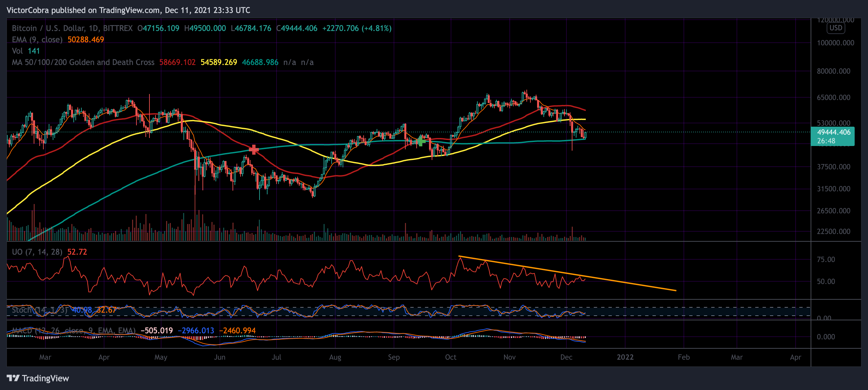
Task: Click the Dec label on the time axis
Action: 566,357
